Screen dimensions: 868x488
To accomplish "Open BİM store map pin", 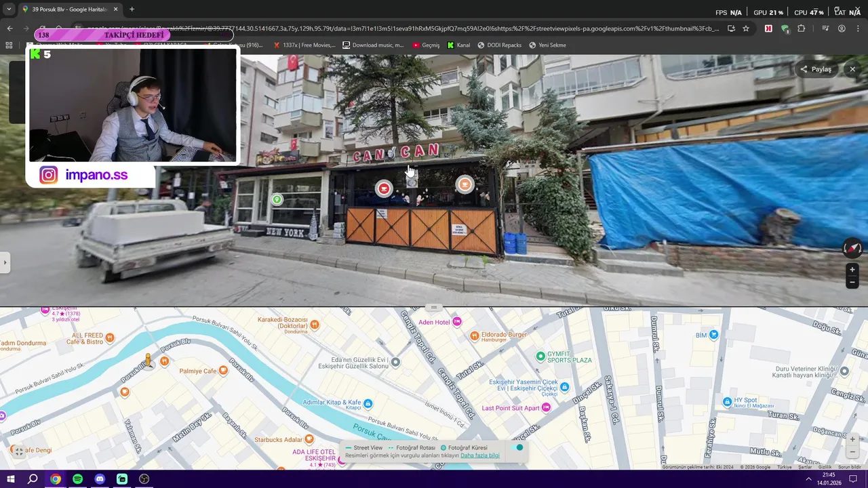I will coord(713,335).
